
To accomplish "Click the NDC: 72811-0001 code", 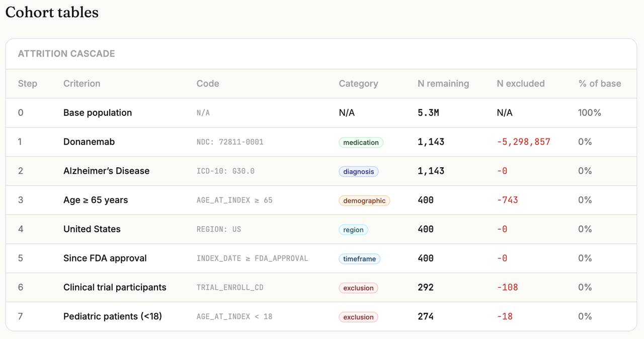I will pyautogui.click(x=230, y=142).
